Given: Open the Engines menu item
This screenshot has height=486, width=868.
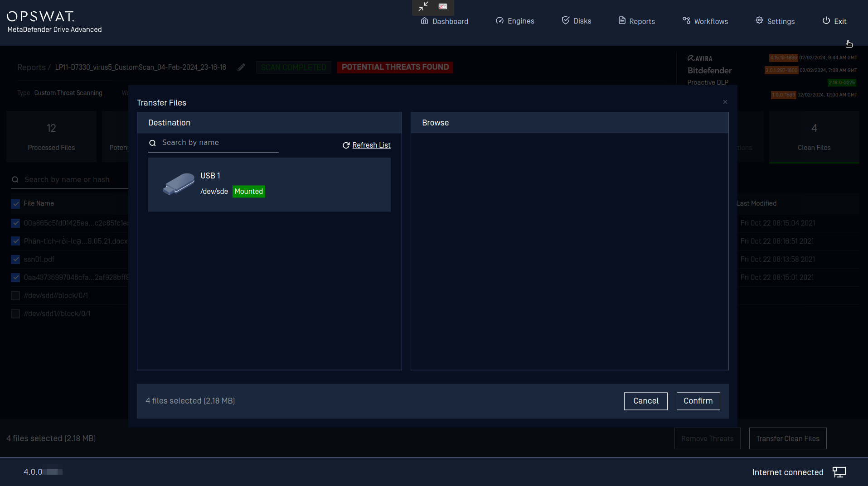Looking at the screenshot, I should [x=515, y=21].
